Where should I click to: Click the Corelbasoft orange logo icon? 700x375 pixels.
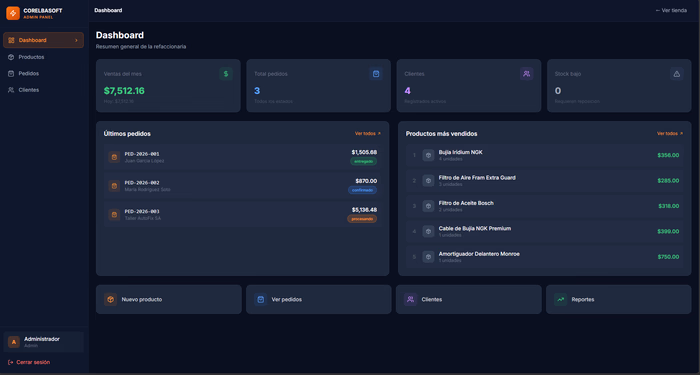click(x=13, y=13)
